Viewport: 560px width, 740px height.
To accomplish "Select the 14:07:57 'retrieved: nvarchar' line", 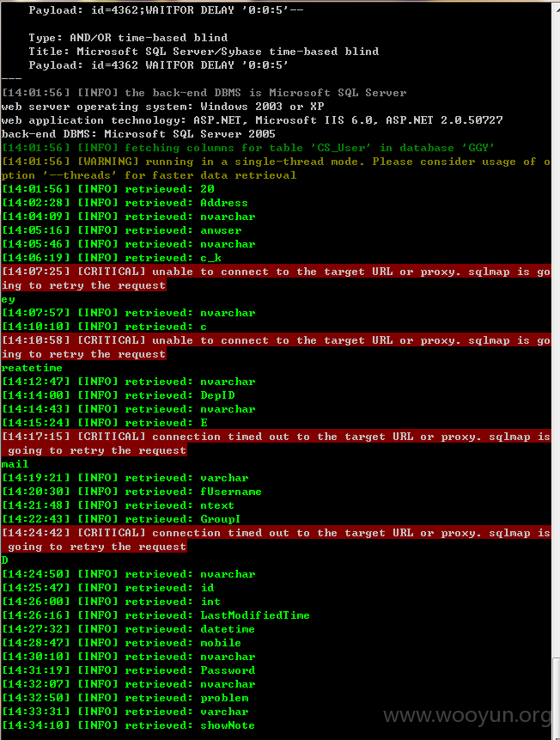I will click(x=128, y=313).
